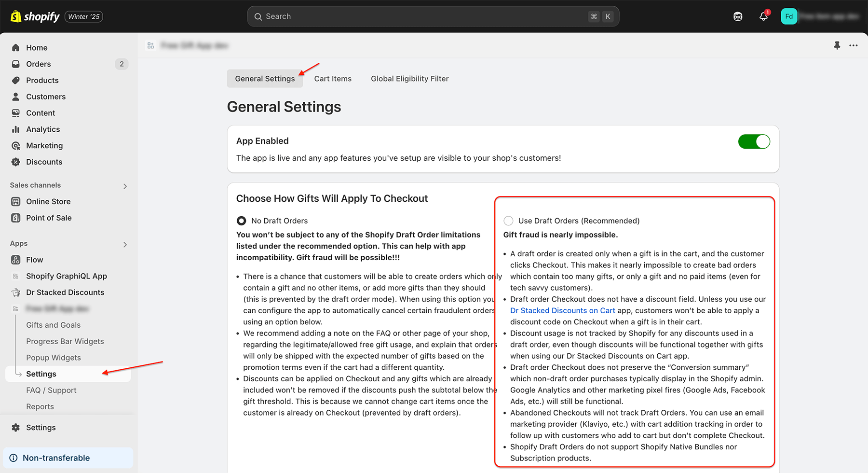Click the Customers person icon

pos(16,97)
